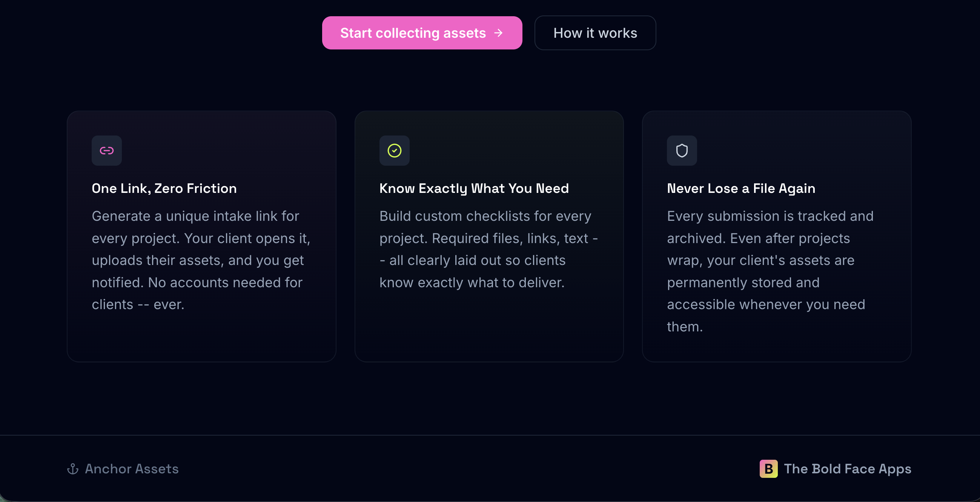Click the 'B' logo badge next to The Bold Face Apps

(768, 469)
